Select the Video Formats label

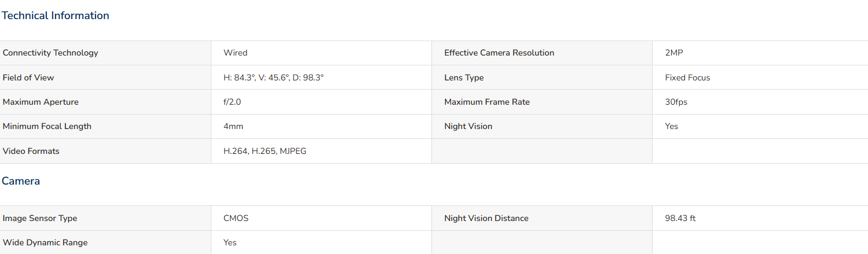(31, 151)
